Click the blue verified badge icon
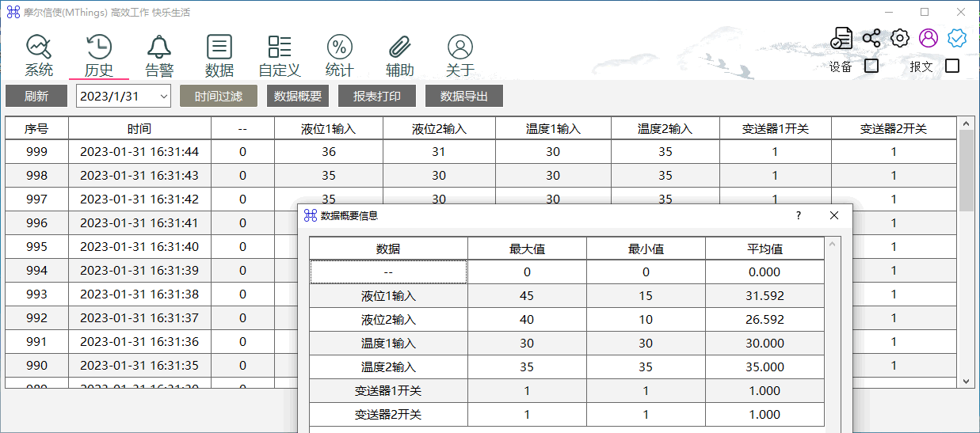The image size is (980, 433). (957, 38)
